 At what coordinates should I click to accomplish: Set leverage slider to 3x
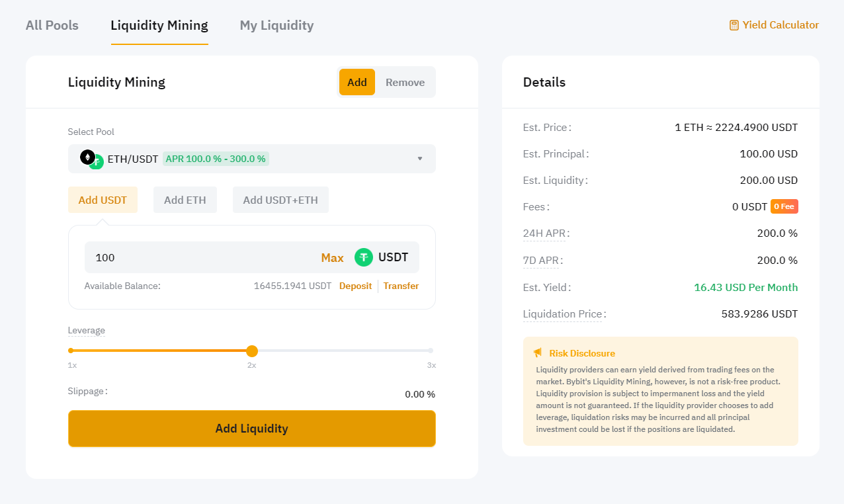click(431, 351)
